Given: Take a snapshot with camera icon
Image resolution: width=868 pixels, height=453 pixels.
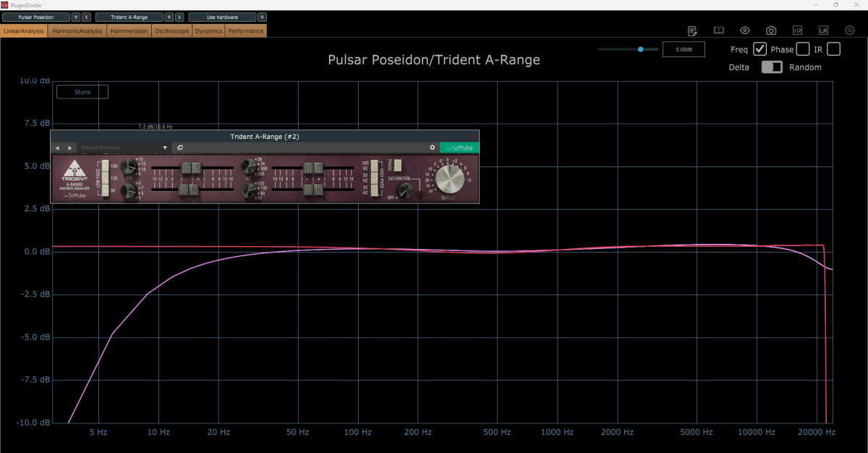Looking at the screenshot, I should [x=771, y=30].
